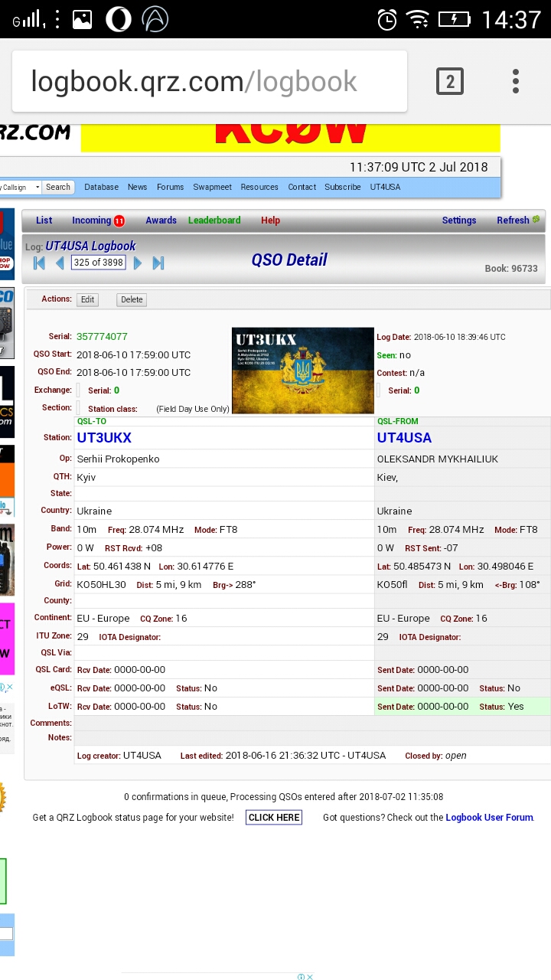
Task: Open the Awards menu item
Action: tap(161, 220)
